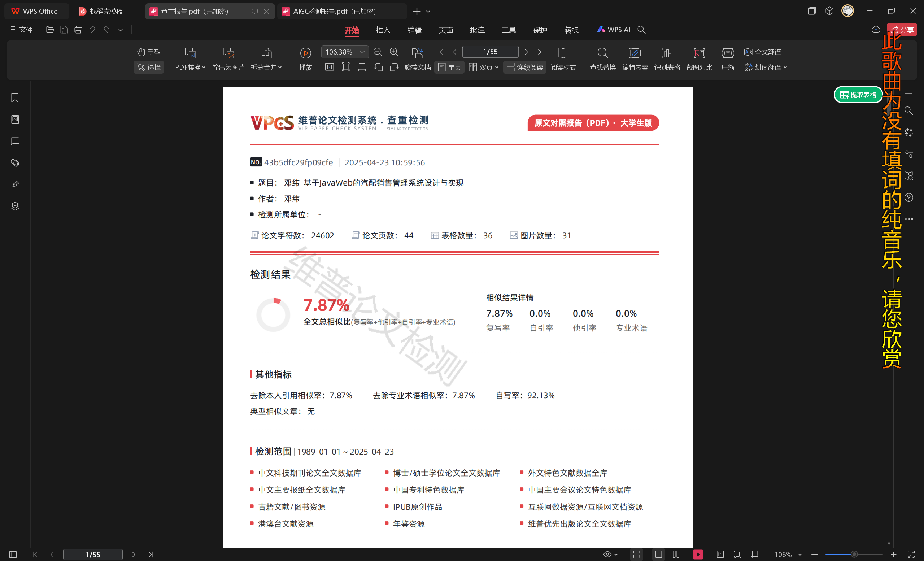The width and height of the screenshot is (924, 561).
Task: Open 双页 double page dropdown
Action: [x=483, y=67]
